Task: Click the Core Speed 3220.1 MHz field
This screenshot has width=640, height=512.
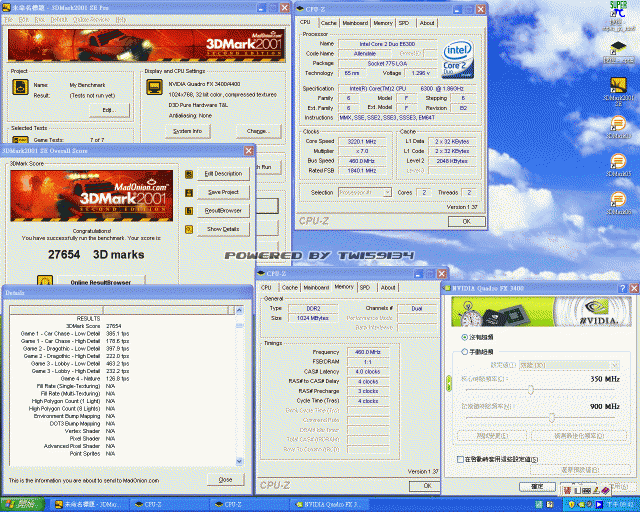Action: (x=362, y=141)
